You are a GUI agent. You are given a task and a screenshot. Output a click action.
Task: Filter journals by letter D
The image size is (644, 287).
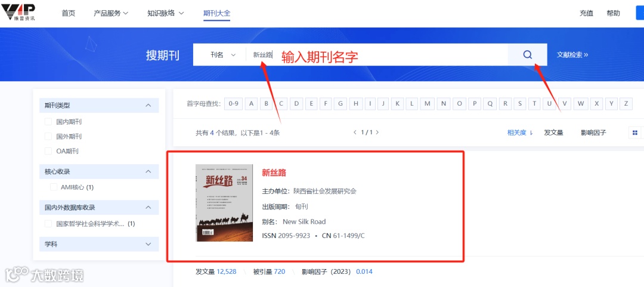pyautogui.click(x=296, y=104)
